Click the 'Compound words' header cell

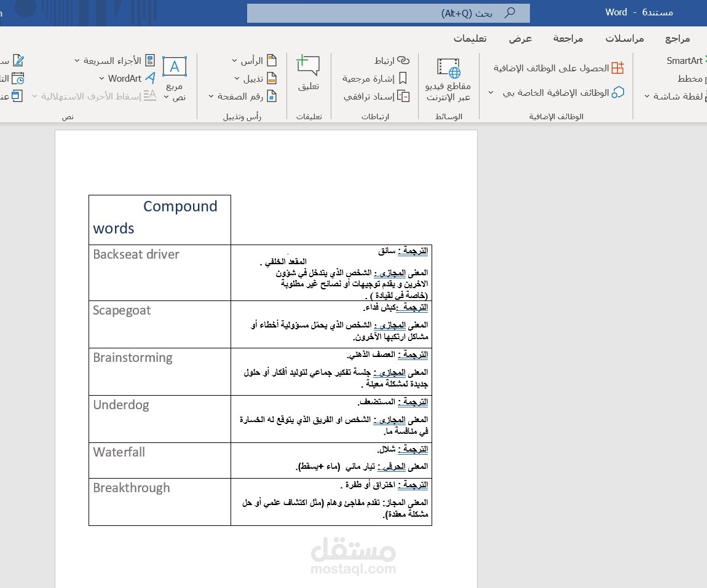click(160, 220)
